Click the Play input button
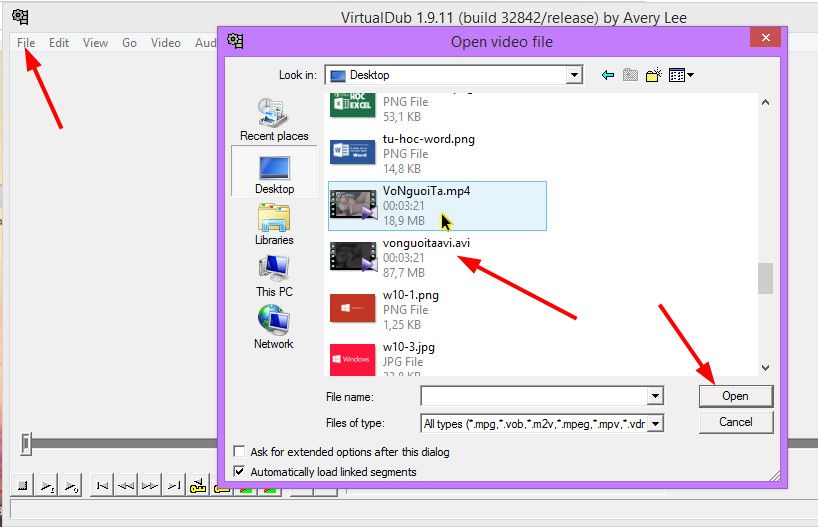Viewport: 818px width, 527px height. tap(47, 486)
